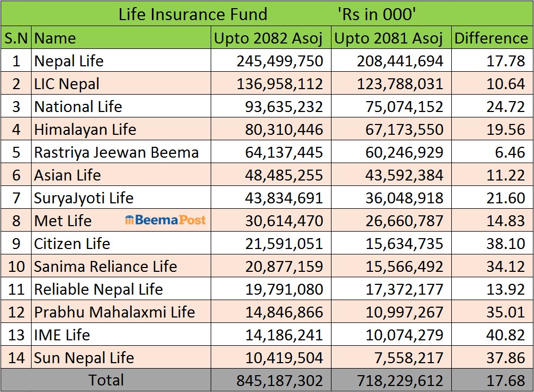This screenshot has height=392, width=534.
Task: Select the Life Insurance Fund title cell
Action: coord(193,14)
